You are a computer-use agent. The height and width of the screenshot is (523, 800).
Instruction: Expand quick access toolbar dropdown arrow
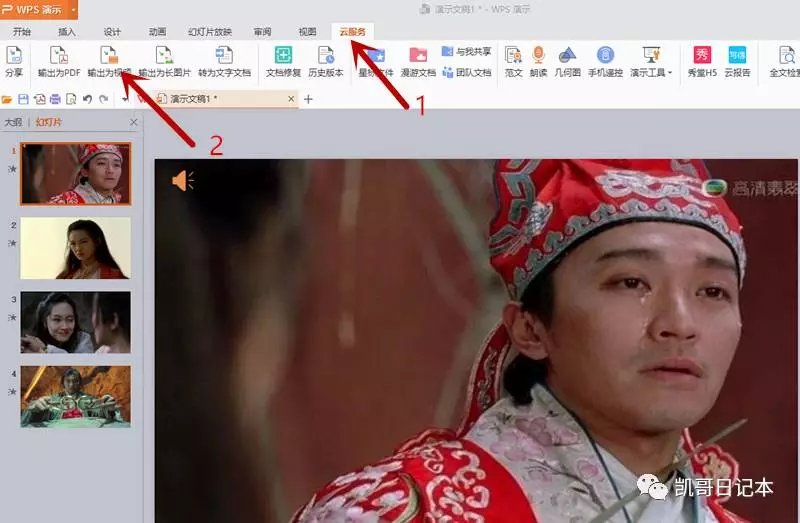point(126,99)
